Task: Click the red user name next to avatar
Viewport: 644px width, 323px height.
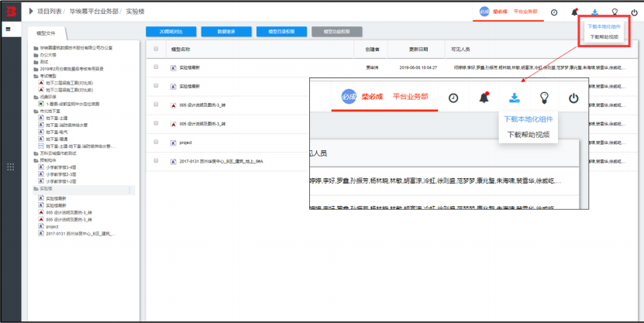Action: tap(500, 12)
